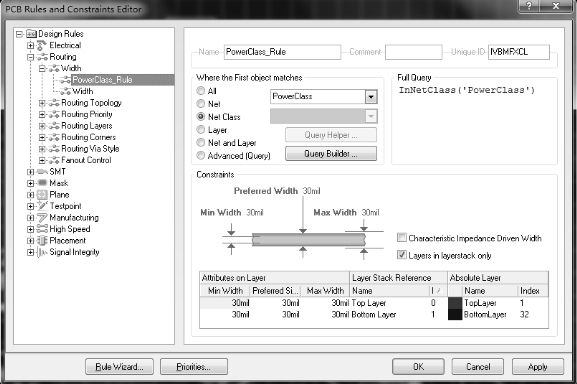Select the Bottom Layer table row
577x384 pixels.
click(374, 314)
